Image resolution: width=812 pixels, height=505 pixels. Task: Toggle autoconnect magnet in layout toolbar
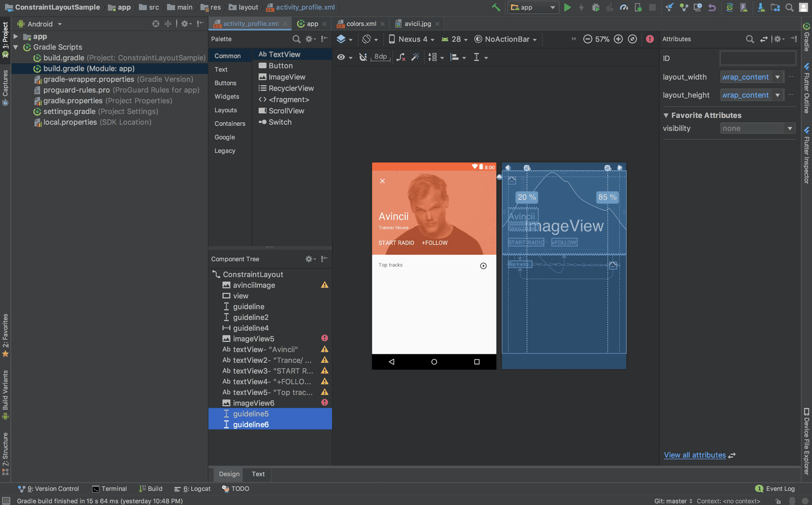(x=363, y=57)
